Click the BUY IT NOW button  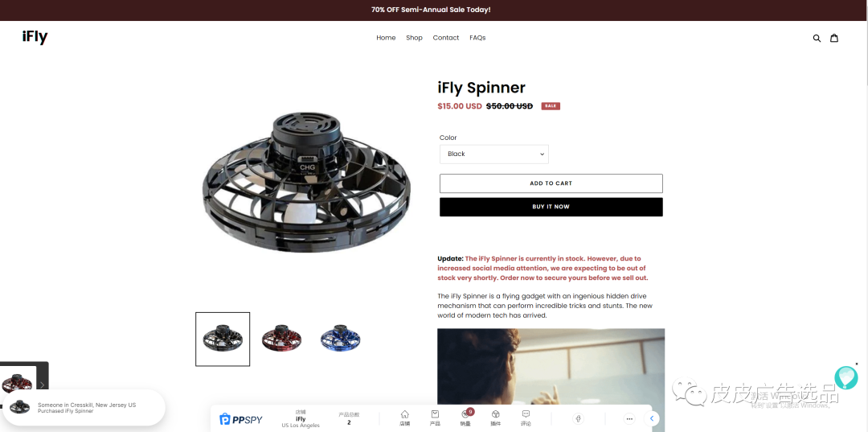point(551,207)
